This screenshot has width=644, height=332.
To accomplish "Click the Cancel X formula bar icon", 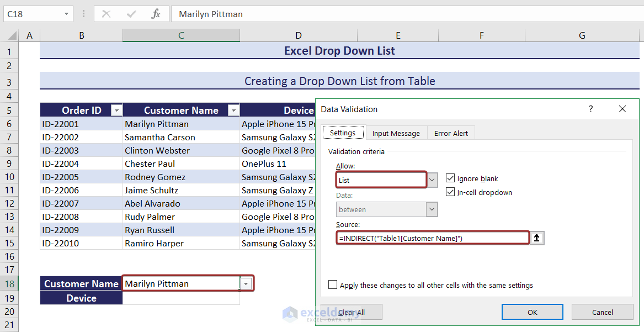I will point(107,14).
